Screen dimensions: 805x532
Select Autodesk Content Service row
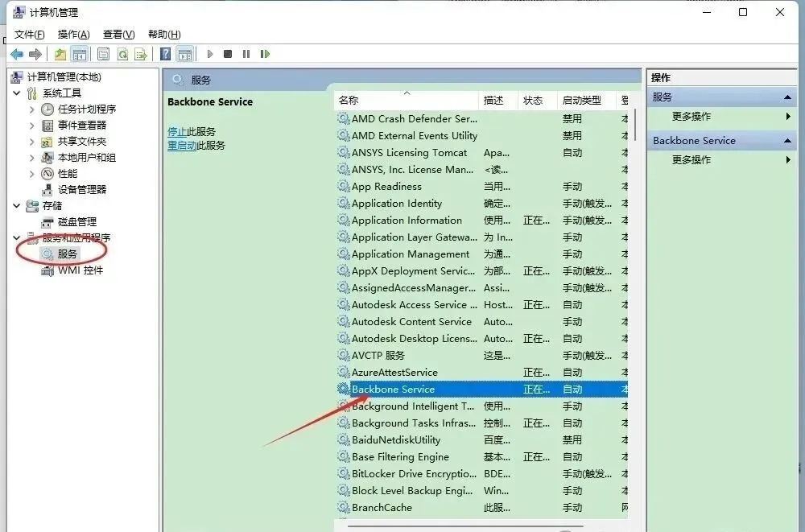(481, 321)
